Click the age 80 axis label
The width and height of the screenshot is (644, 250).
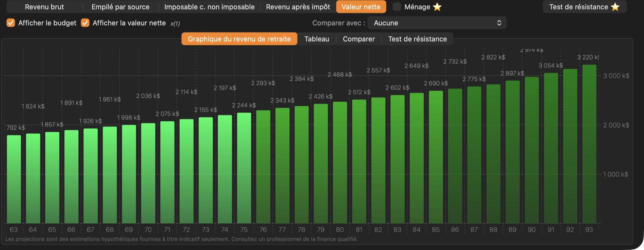tap(340, 230)
